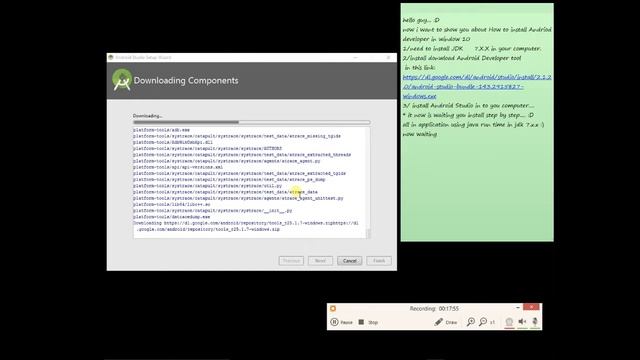Click the 'Downloading Components' heading
The height and width of the screenshot is (360, 640).
186,80
